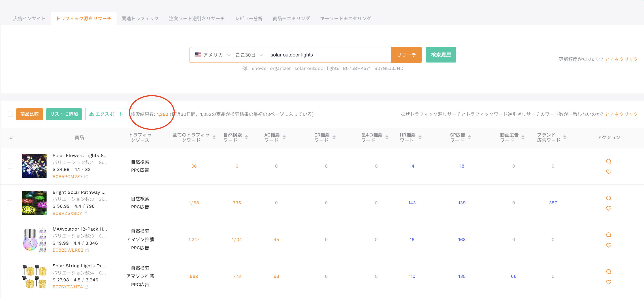This screenshot has width=644, height=298.
Task: Open the ここ30日 period dropdown
Action: 249,55
